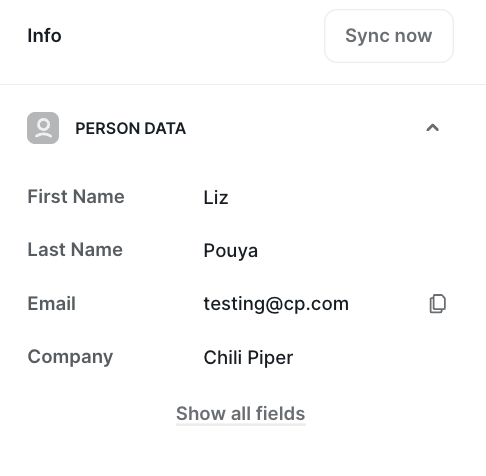Image resolution: width=486 pixels, height=476 pixels.
Task: Click the Last Name field label
Action: click(x=75, y=250)
